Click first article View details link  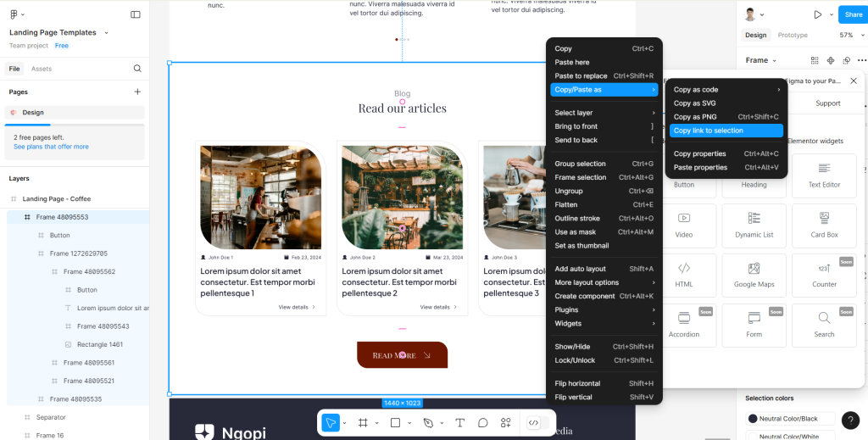(297, 307)
